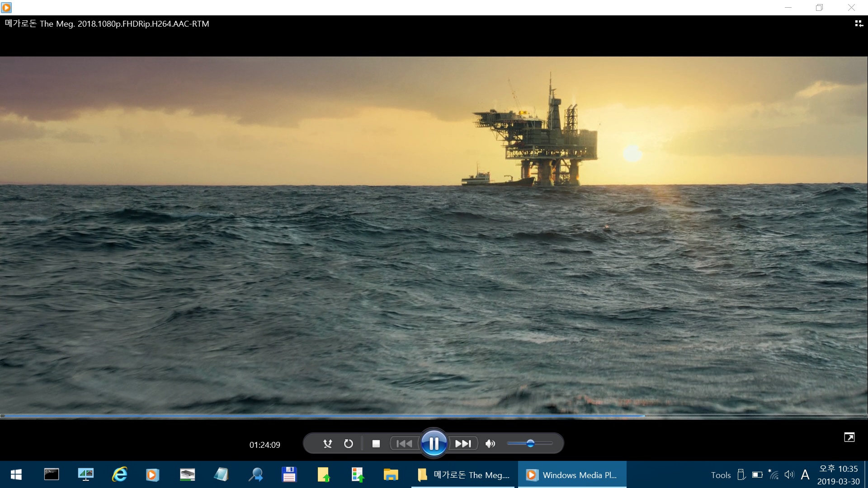Open Wi-Fi network tray icon
The width and height of the screenshot is (868, 488).
click(774, 474)
